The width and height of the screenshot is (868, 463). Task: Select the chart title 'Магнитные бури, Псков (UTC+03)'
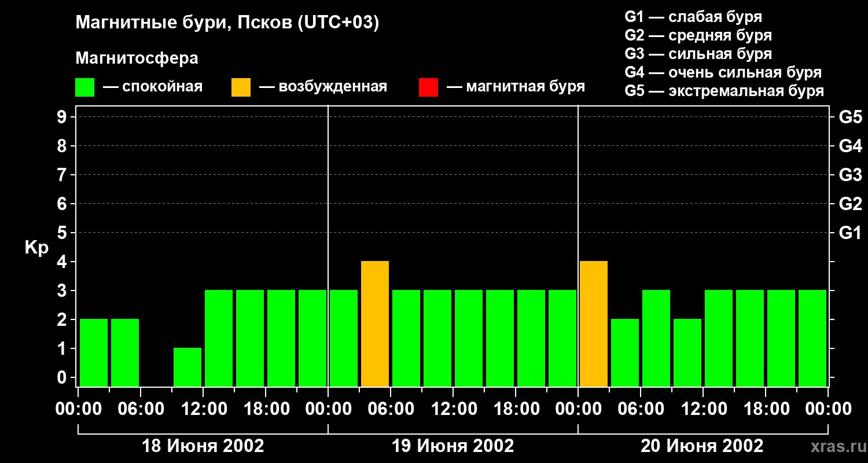(x=227, y=23)
